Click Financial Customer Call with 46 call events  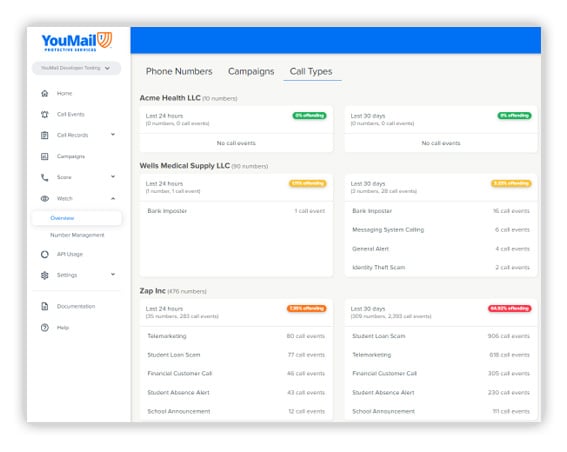pyautogui.click(x=236, y=374)
